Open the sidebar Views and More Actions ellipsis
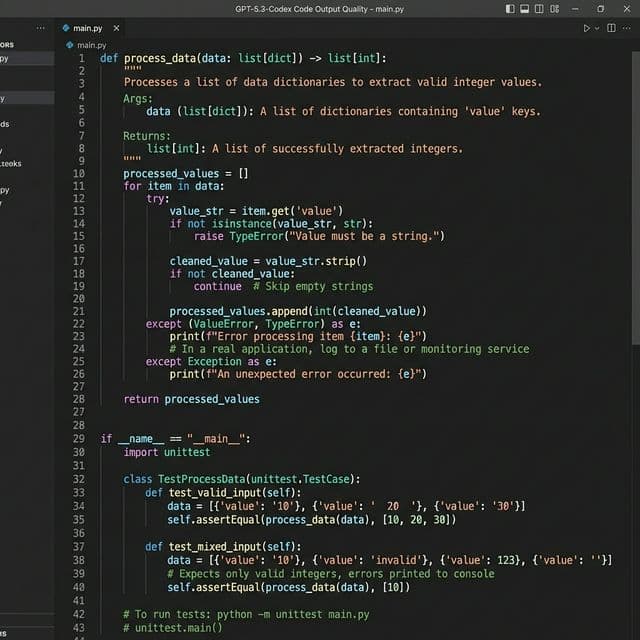This screenshot has width=640, height=640. click(x=40, y=28)
